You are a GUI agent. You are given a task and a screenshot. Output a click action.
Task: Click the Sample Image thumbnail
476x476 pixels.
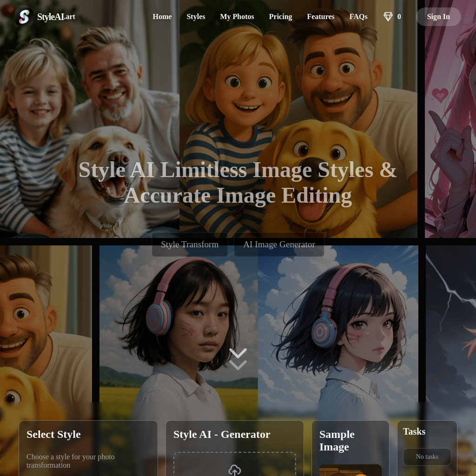tap(350, 470)
